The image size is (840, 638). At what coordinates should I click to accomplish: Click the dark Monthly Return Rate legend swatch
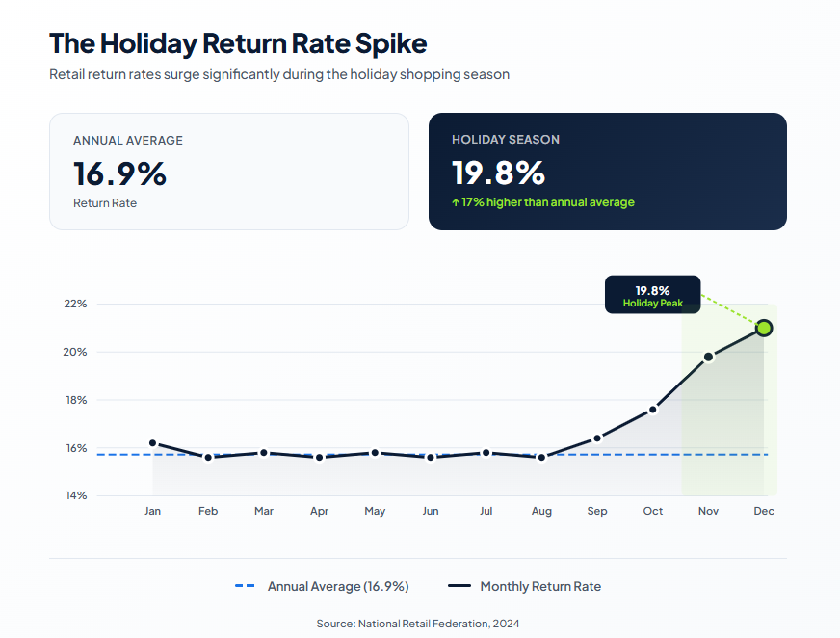[x=459, y=586]
